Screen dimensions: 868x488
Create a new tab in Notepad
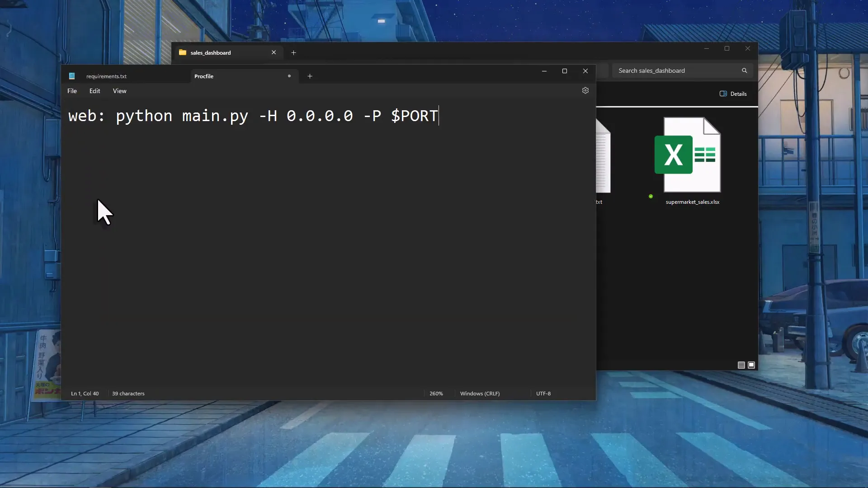(x=310, y=76)
